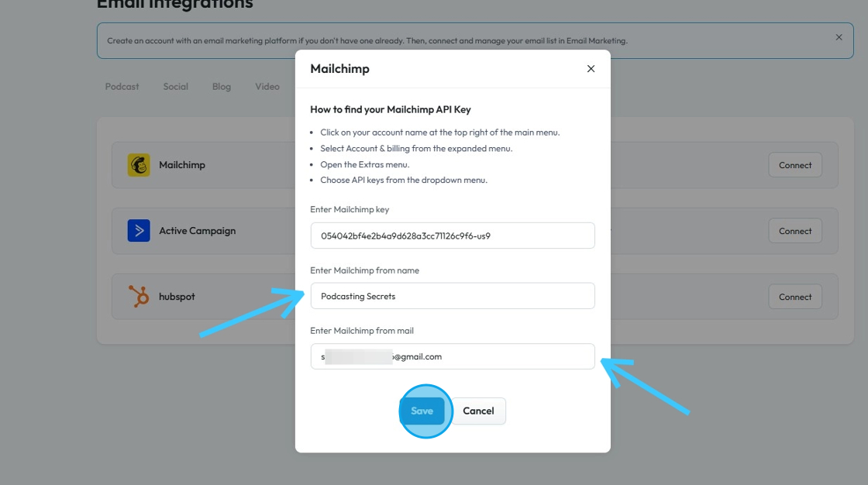This screenshot has height=485, width=868.
Task: Connect the hubspot integration
Action: [x=795, y=297]
